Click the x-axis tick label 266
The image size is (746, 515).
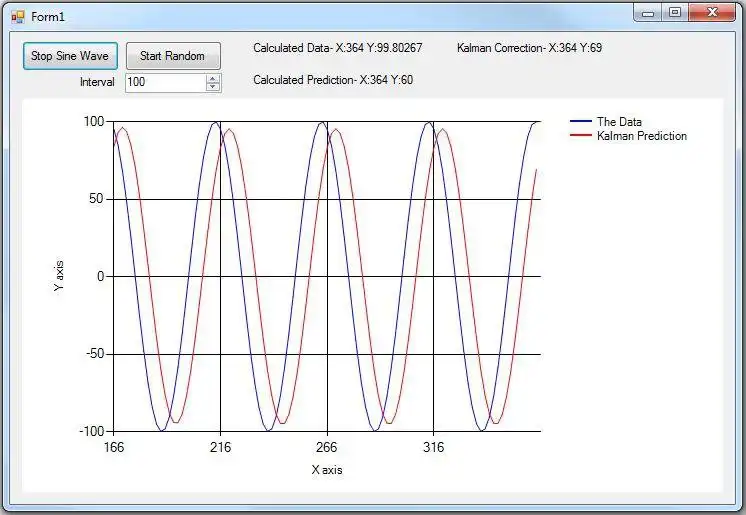tap(326, 447)
